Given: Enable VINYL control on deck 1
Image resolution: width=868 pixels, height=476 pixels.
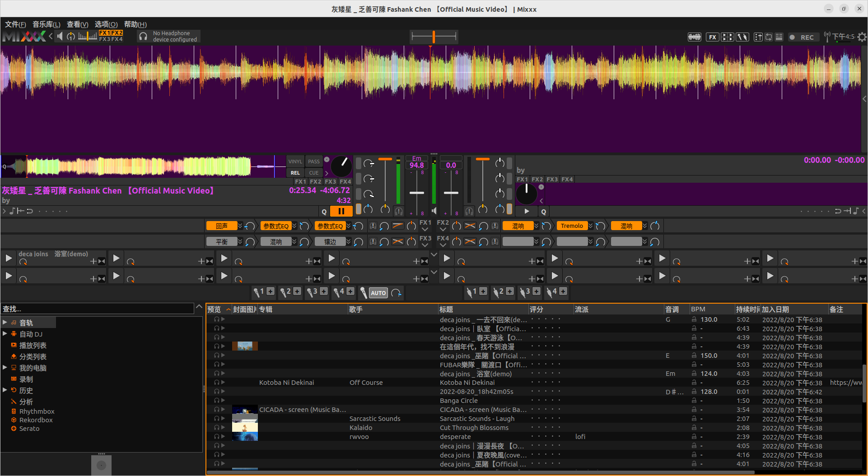Looking at the screenshot, I should pyautogui.click(x=295, y=162).
